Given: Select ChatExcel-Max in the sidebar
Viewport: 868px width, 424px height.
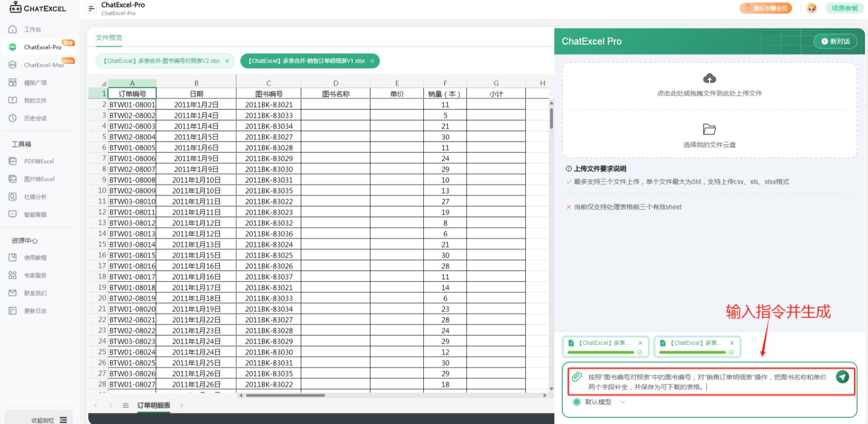Looking at the screenshot, I should click(x=43, y=65).
